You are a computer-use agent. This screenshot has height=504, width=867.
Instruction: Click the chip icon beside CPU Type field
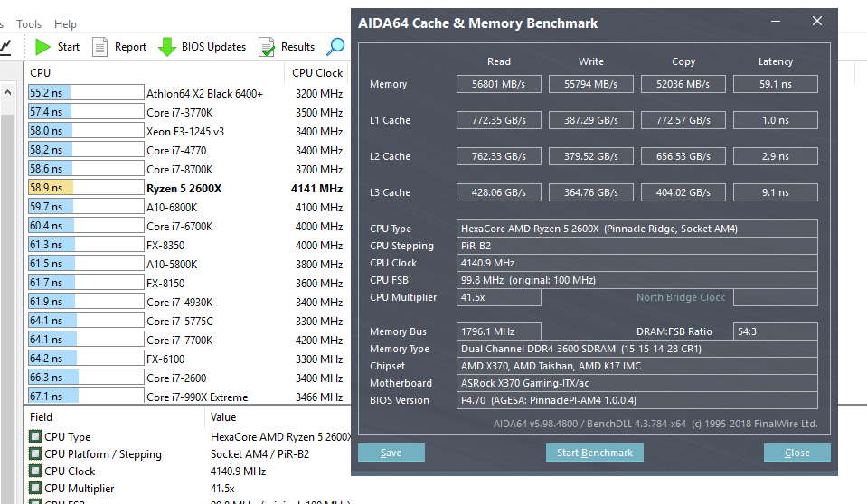point(35,436)
